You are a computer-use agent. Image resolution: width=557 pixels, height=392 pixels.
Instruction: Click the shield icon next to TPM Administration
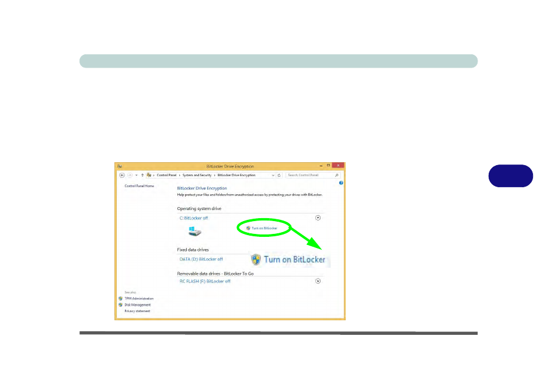[x=120, y=299]
